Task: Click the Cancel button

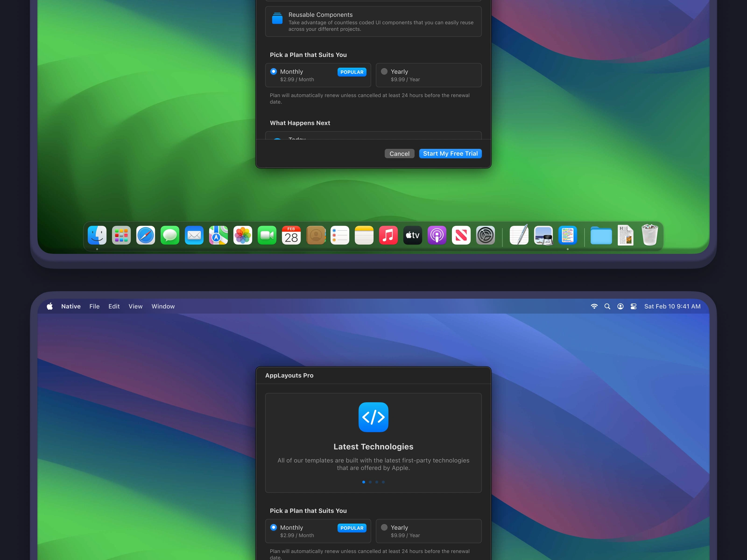Action: tap(399, 154)
